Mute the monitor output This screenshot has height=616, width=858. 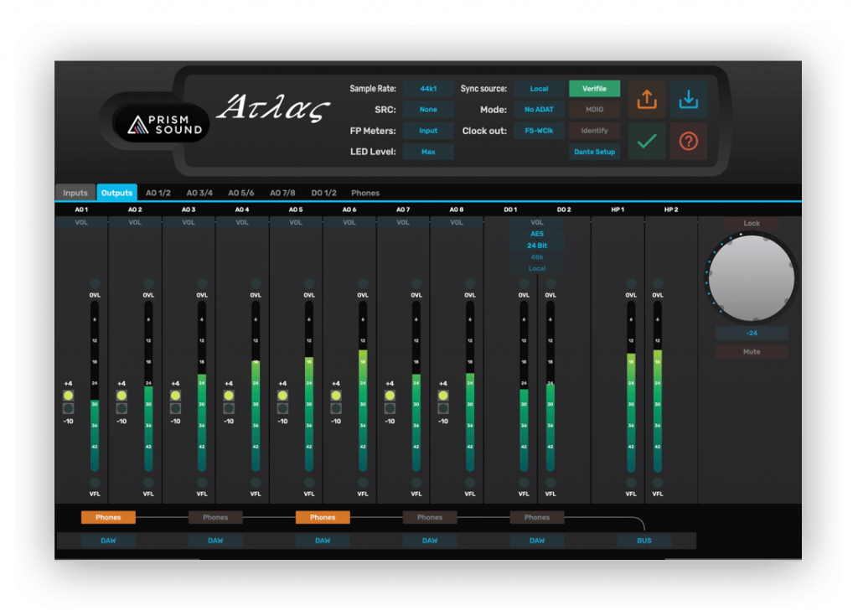[x=751, y=351]
